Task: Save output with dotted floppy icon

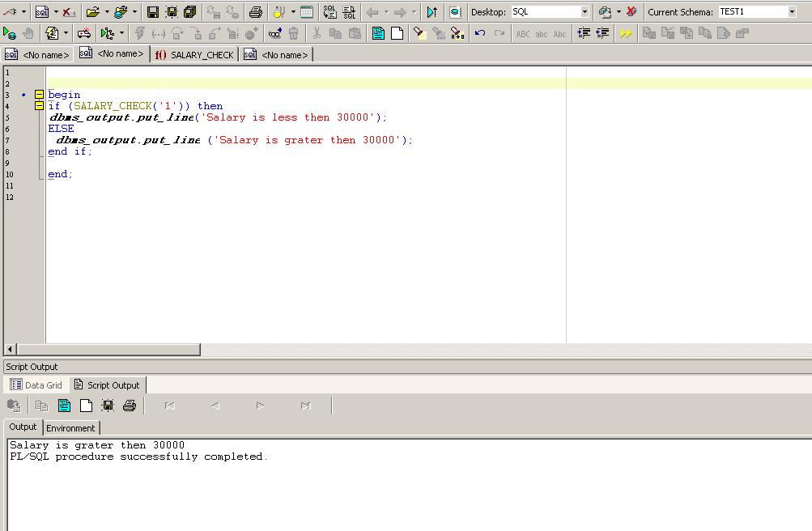Action: 108,406
